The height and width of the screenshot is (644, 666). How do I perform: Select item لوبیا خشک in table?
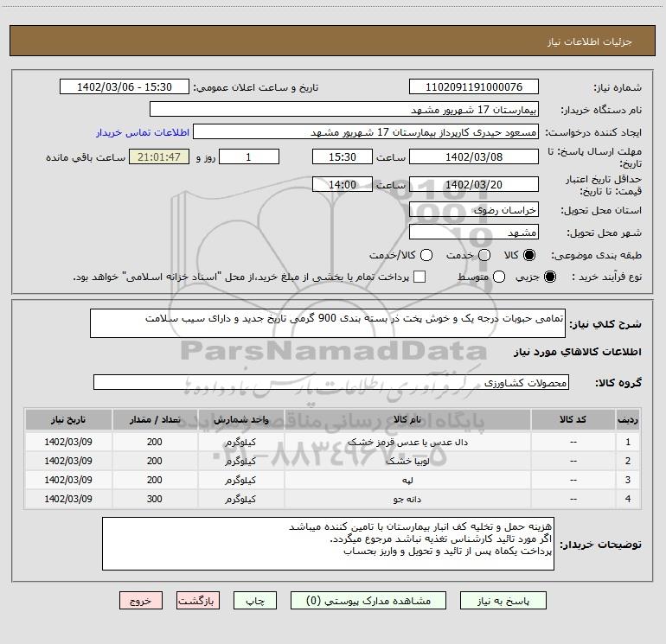pos(407,461)
